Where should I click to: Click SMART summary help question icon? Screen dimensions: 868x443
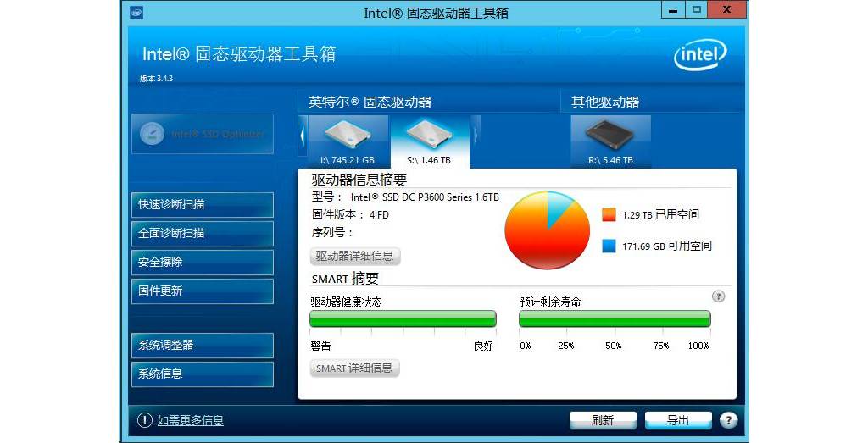pos(718,296)
